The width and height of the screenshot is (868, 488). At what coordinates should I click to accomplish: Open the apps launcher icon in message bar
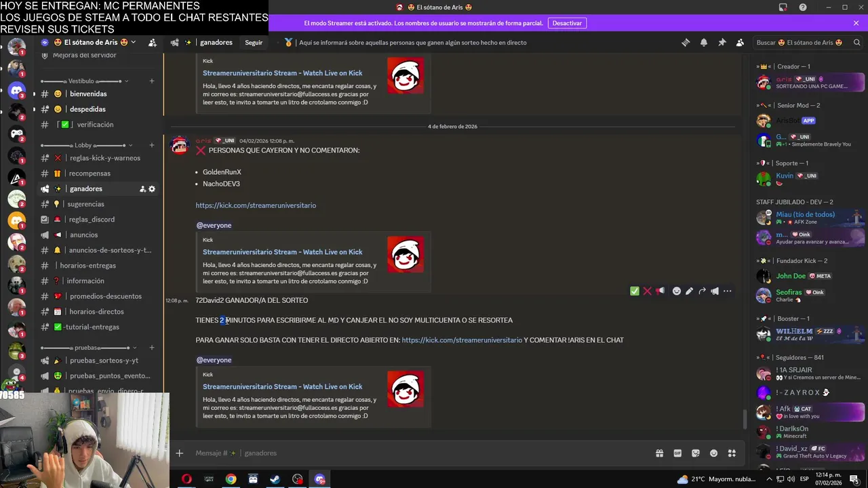coord(732,453)
